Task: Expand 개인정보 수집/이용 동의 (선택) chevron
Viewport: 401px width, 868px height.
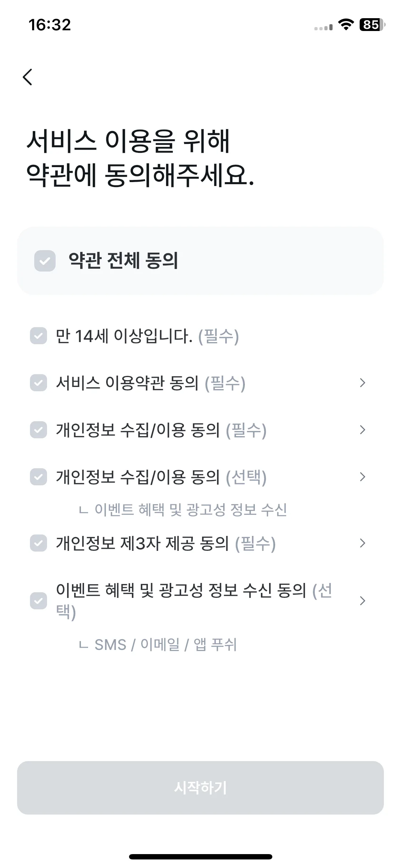Action: 363,477
